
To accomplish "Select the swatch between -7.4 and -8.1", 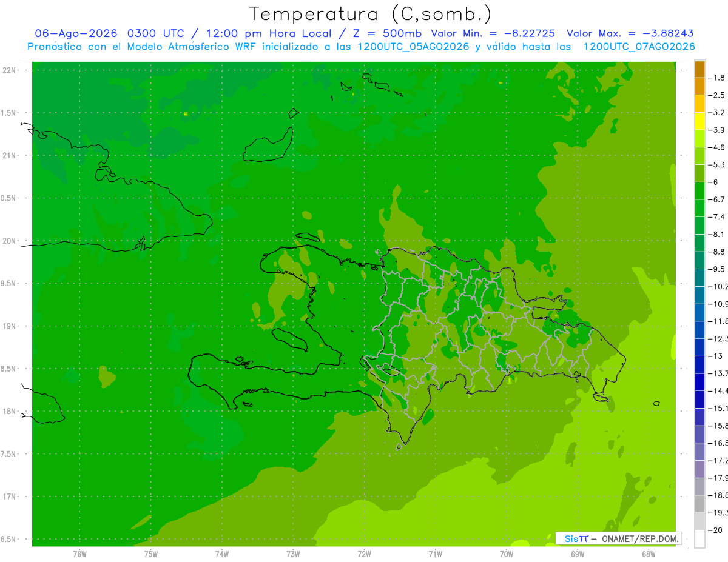I will click(x=699, y=226).
